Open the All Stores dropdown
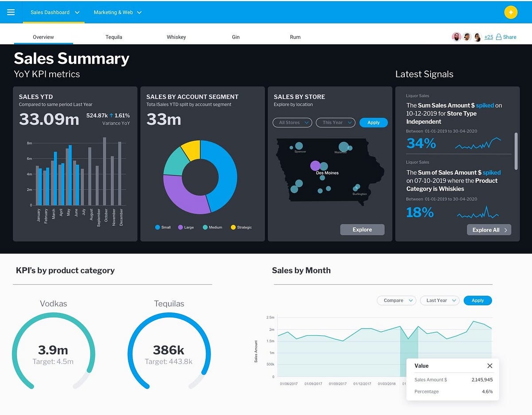The height and width of the screenshot is (415, 532). point(292,123)
